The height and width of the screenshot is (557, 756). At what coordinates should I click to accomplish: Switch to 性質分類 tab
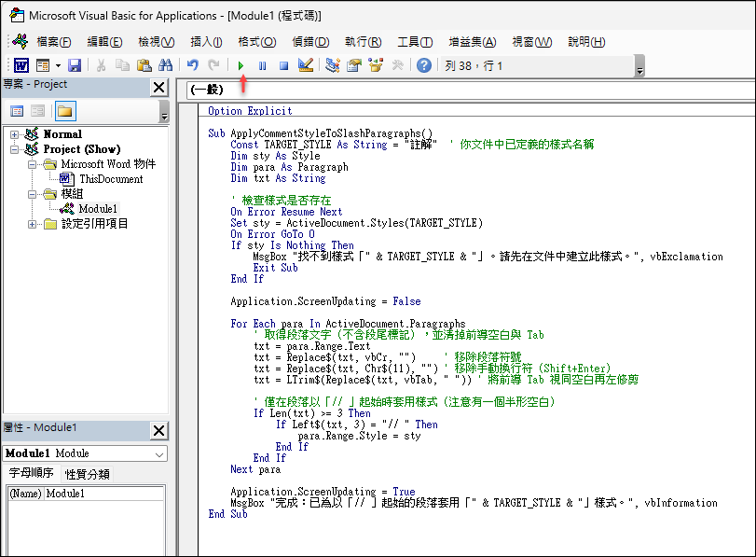88,474
